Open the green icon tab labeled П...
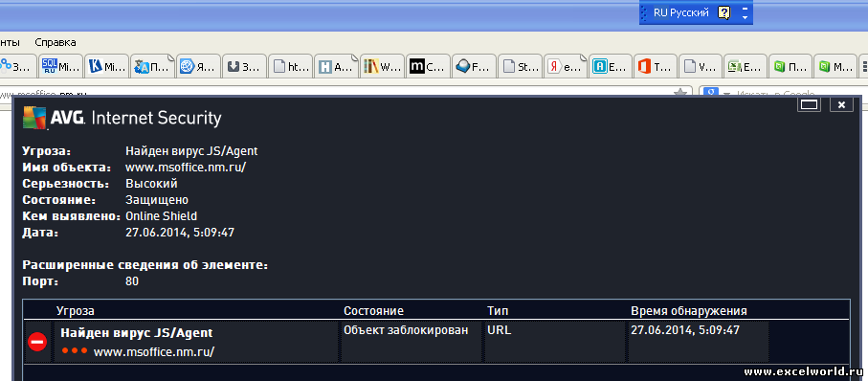Viewport: 868px width, 381px height. [x=790, y=66]
